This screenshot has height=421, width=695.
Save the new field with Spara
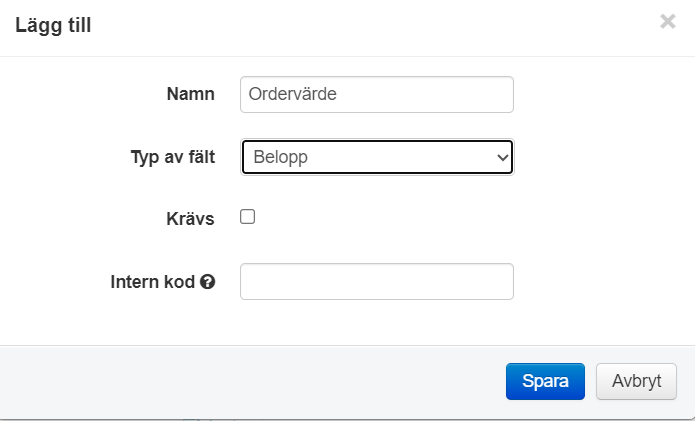pyautogui.click(x=545, y=381)
